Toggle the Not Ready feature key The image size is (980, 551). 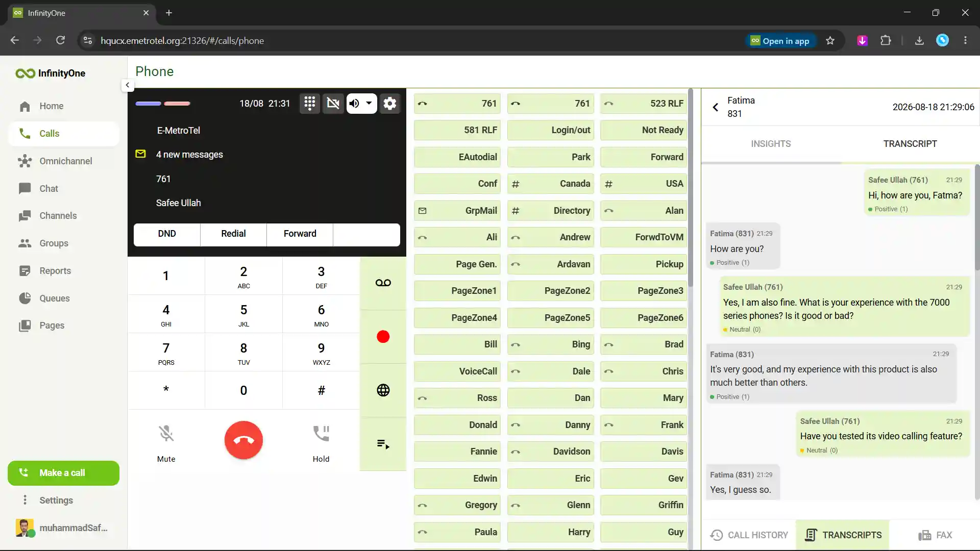tap(643, 130)
